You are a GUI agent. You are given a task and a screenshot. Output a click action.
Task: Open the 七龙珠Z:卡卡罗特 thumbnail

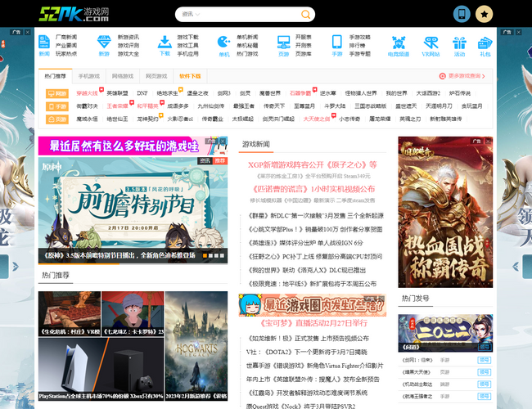pyautogui.click(x=133, y=313)
